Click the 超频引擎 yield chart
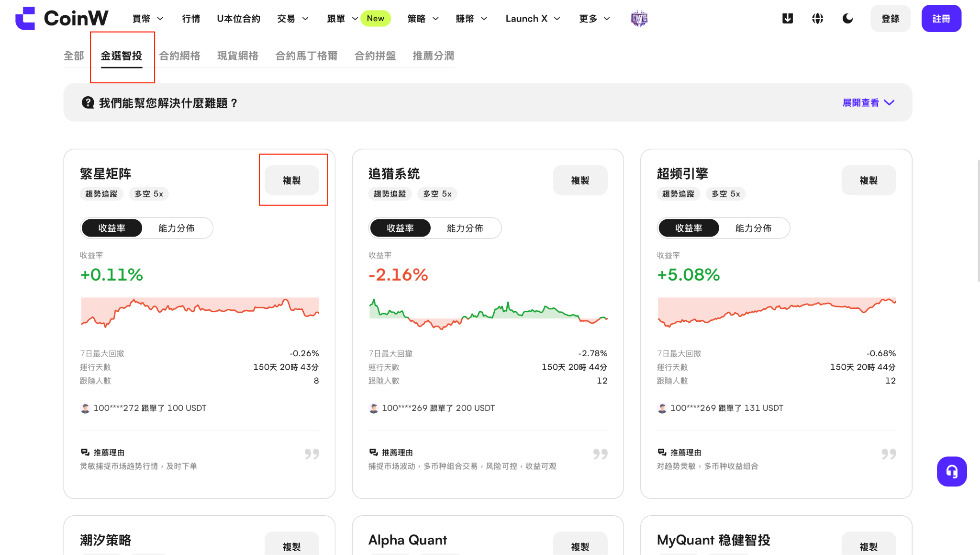 coord(777,312)
